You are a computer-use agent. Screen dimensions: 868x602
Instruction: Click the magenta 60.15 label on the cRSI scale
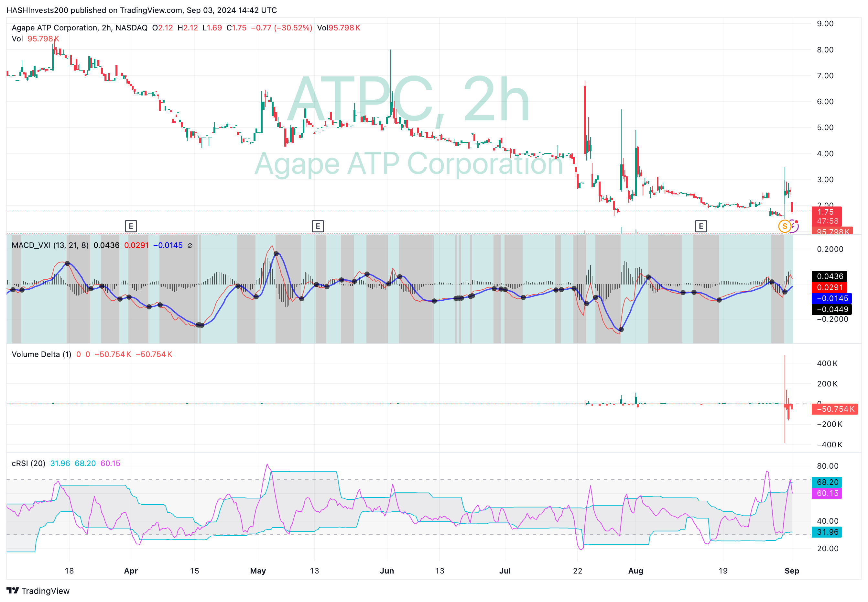827,493
